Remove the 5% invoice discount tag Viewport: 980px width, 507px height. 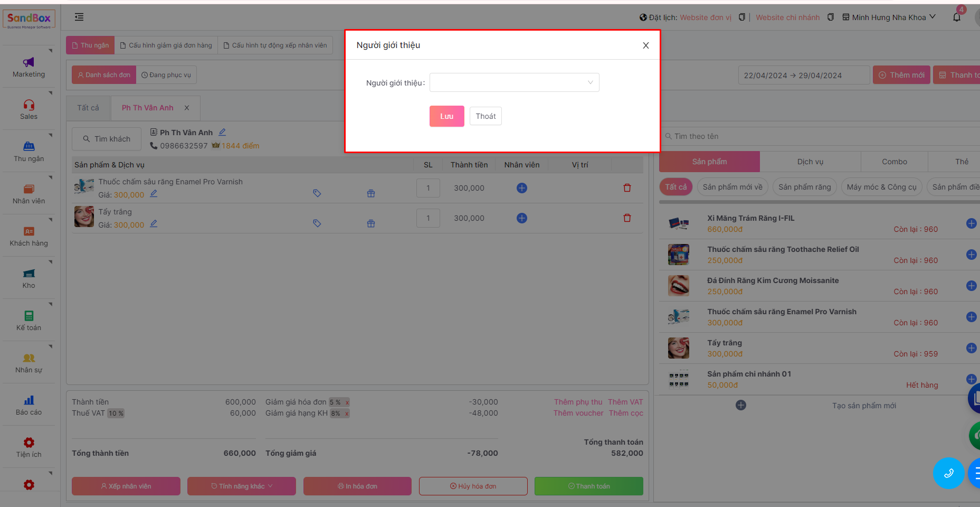coord(347,402)
